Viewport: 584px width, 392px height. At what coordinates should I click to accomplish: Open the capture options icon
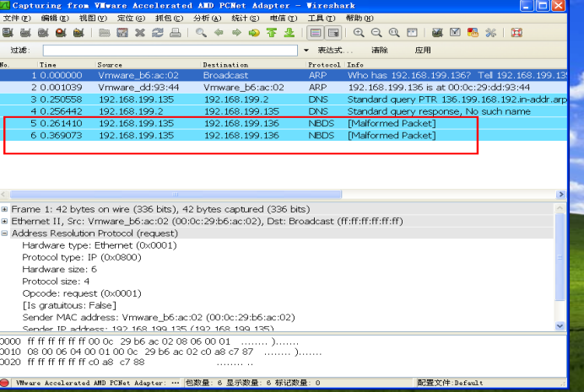[25, 33]
